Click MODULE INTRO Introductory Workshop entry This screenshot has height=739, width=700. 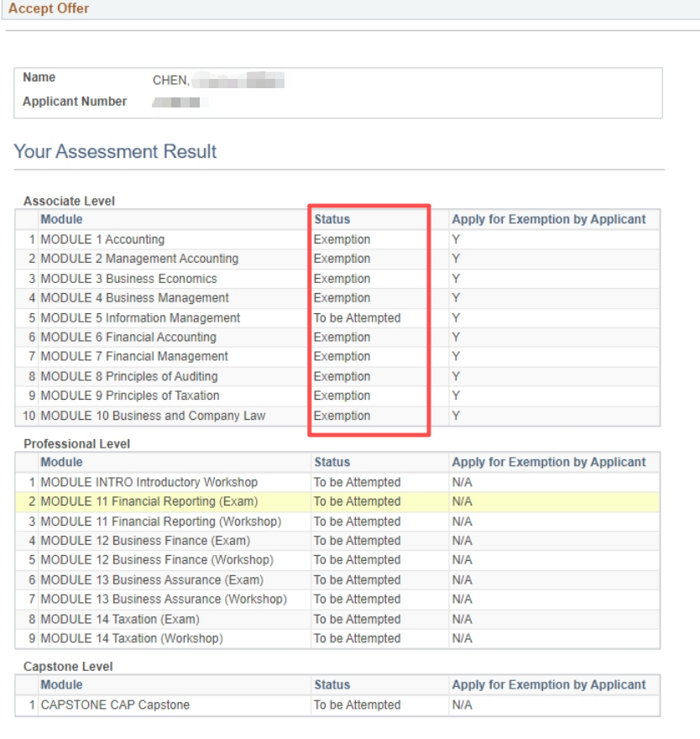pyautogui.click(x=149, y=482)
